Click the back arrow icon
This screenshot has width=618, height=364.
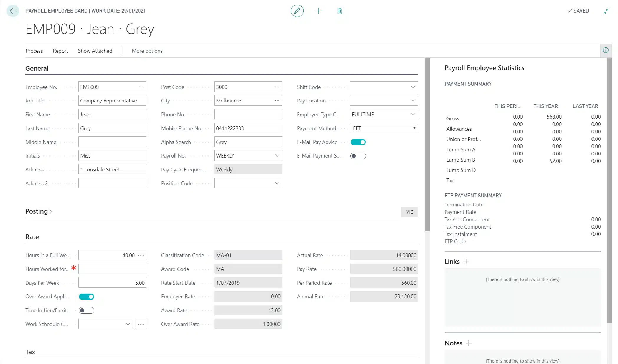[x=13, y=11]
